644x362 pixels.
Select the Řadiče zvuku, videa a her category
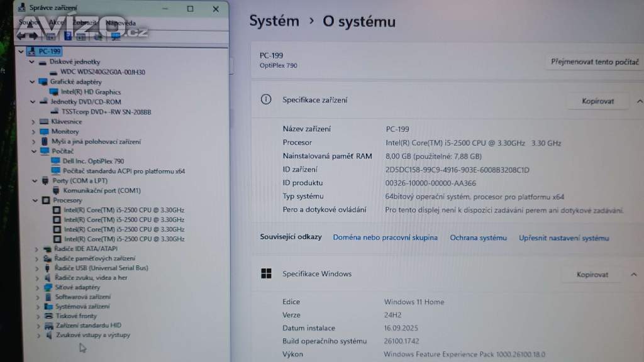[91, 278]
